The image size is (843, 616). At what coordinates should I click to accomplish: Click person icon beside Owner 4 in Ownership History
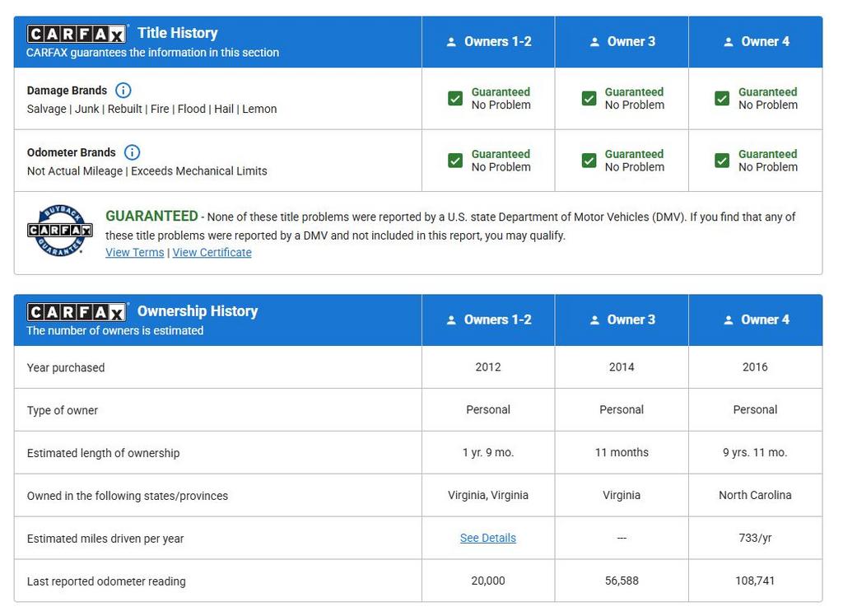[728, 320]
